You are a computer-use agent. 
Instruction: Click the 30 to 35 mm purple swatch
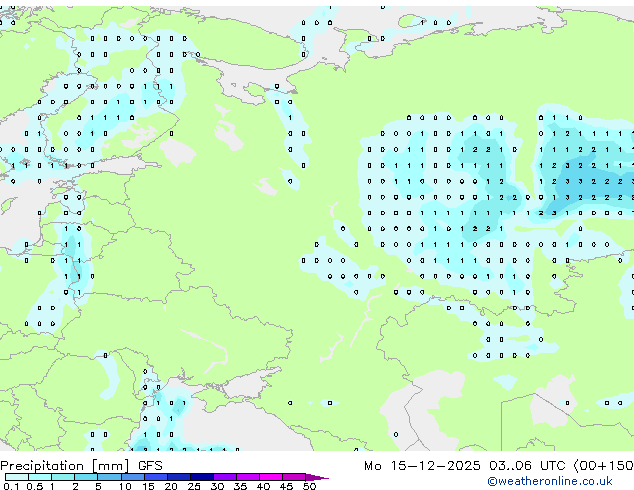[225, 477]
